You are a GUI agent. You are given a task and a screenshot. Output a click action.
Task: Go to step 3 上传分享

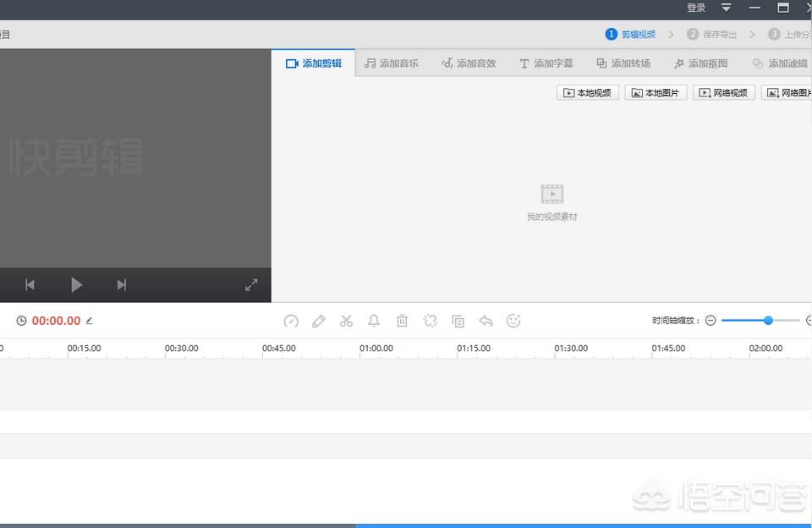[x=789, y=34]
